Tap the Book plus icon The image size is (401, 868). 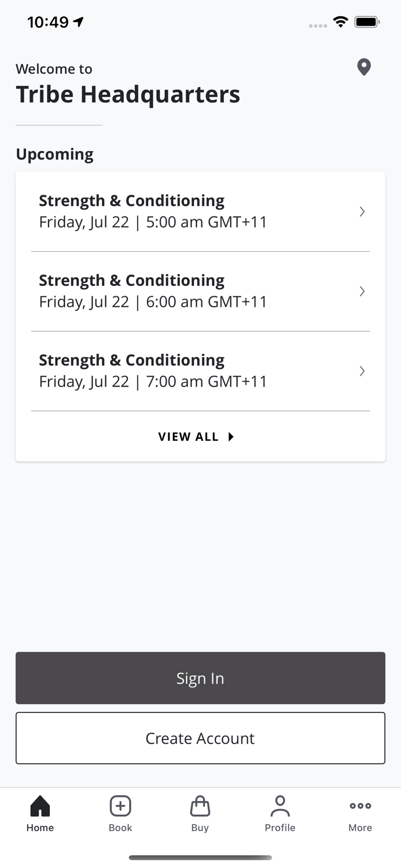click(x=120, y=806)
